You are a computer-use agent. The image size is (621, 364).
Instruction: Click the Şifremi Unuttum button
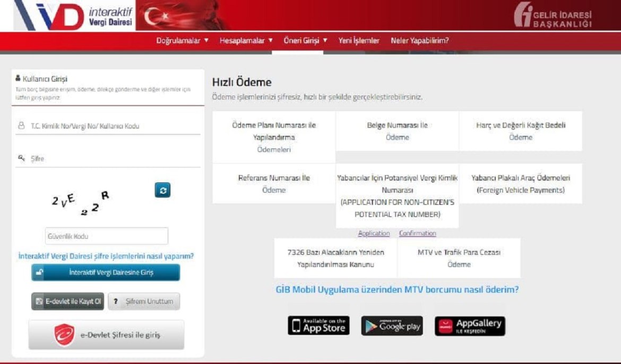(x=144, y=301)
